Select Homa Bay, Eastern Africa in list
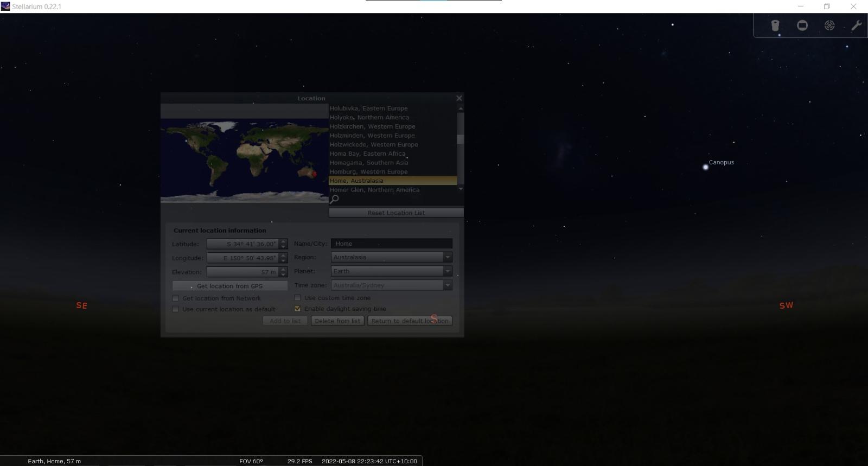 pos(393,154)
